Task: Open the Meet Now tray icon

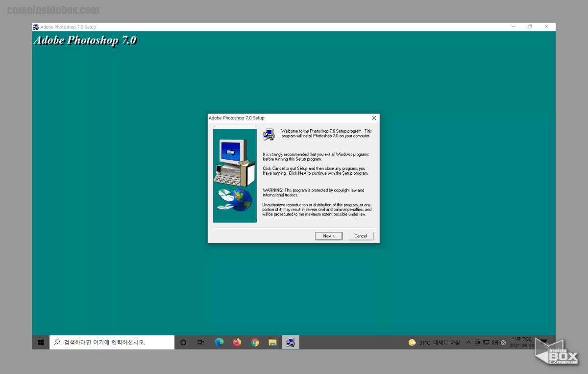Action: tap(477, 343)
